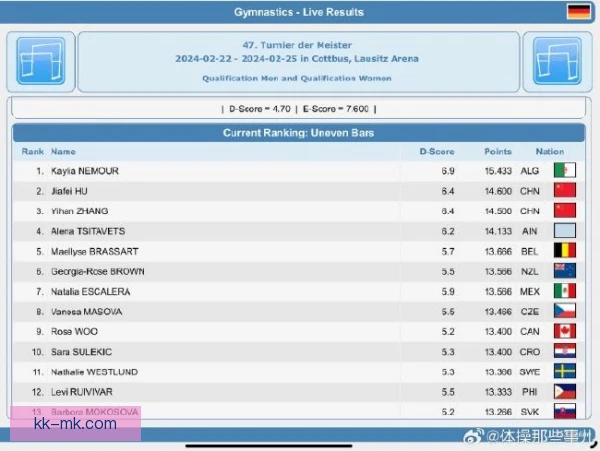Click the 47. Turnier der Meister title

[297, 45]
